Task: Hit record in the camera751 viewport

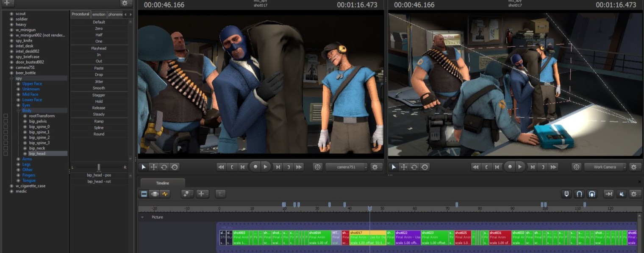Action: click(x=255, y=167)
